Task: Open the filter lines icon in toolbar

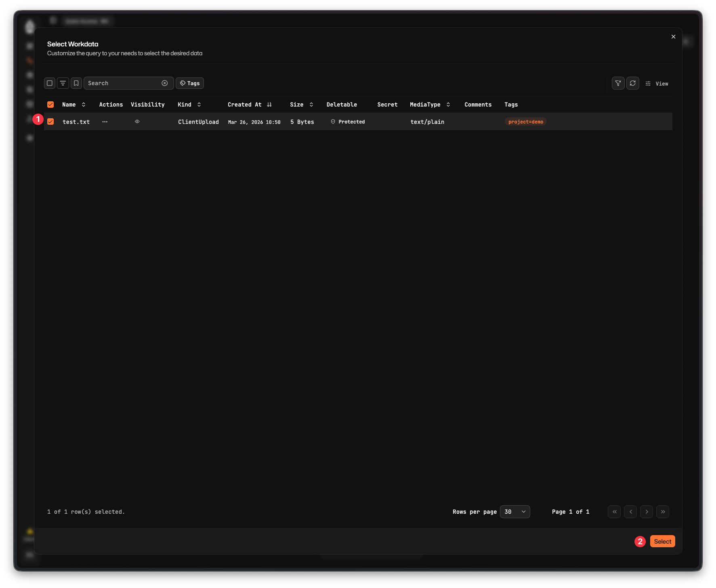Action: 63,83
